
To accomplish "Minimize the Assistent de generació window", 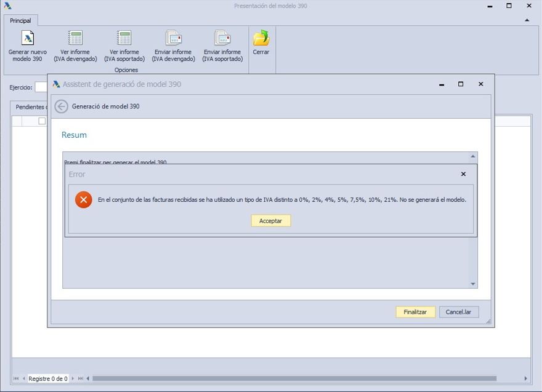I will [442, 85].
